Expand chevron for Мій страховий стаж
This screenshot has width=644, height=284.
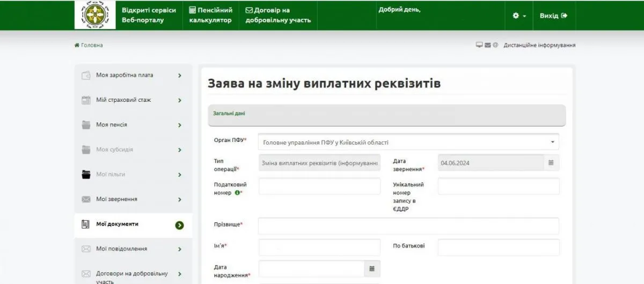pos(179,100)
